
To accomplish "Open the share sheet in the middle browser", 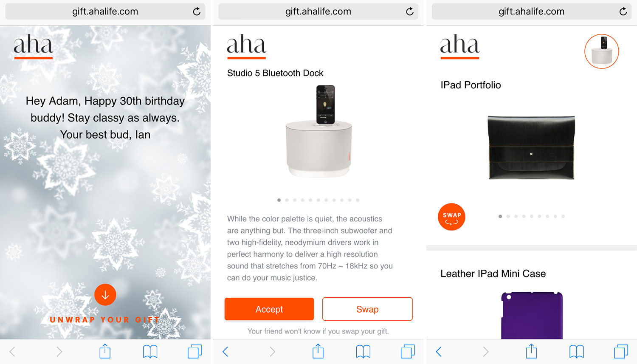I will pyautogui.click(x=318, y=351).
